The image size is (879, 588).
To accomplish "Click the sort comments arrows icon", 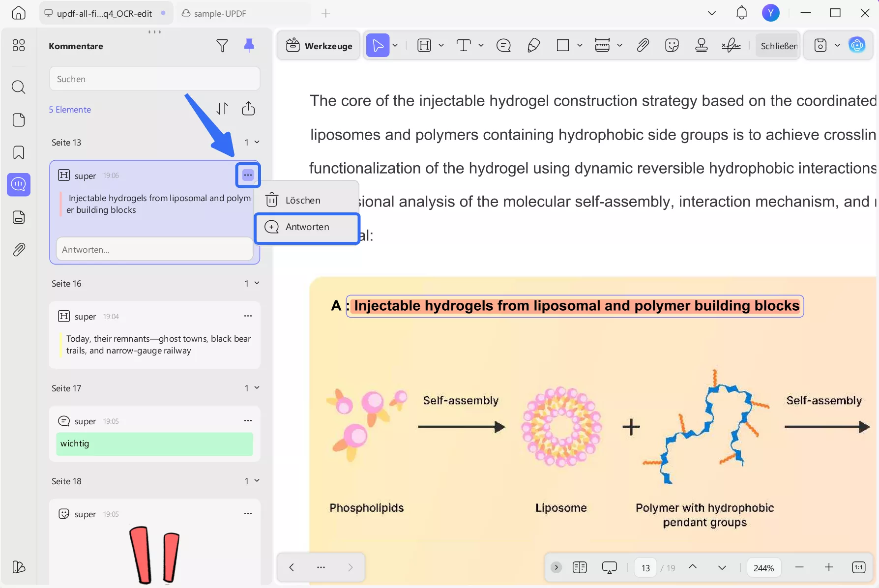I will [222, 109].
